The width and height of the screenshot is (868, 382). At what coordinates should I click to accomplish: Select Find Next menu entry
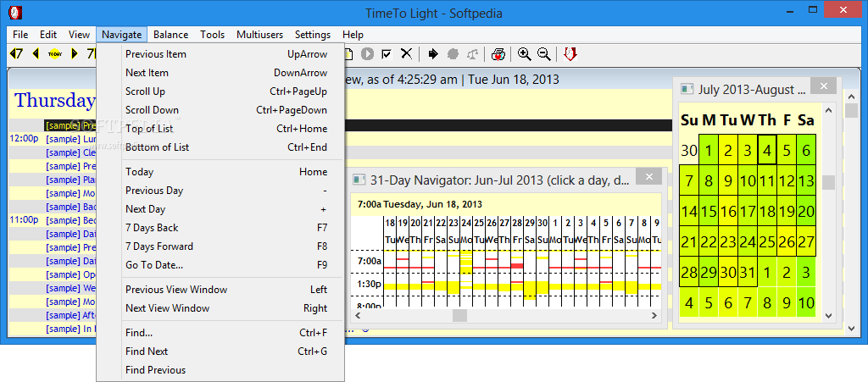pos(220,352)
